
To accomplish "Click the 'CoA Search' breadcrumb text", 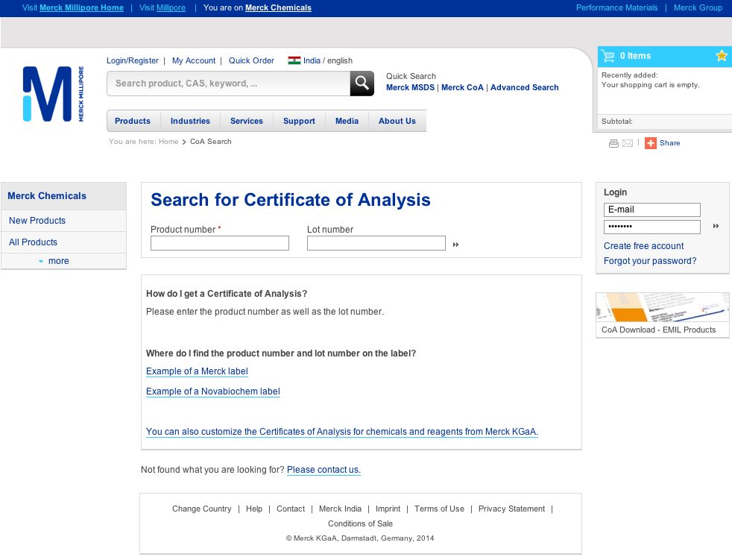I will (x=210, y=142).
